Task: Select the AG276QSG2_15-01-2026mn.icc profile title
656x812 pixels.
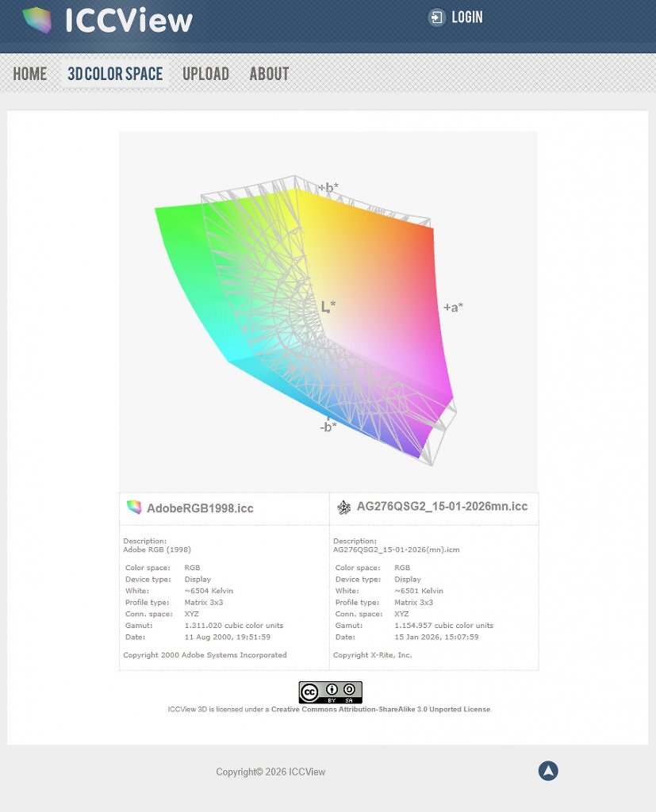Action: [442, 507]
